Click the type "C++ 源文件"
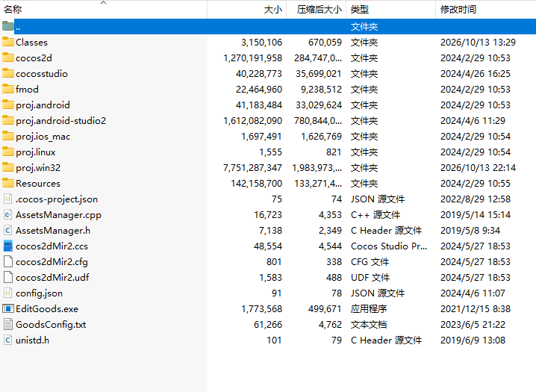This screenshot has height=392, width=536. tap(375, 215)
